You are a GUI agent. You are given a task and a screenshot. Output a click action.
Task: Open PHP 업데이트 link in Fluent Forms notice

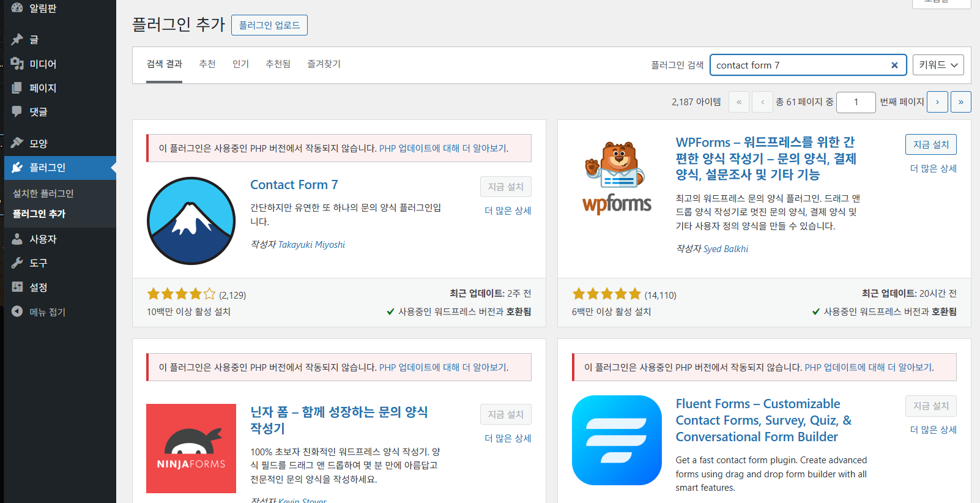click(869, 367)
